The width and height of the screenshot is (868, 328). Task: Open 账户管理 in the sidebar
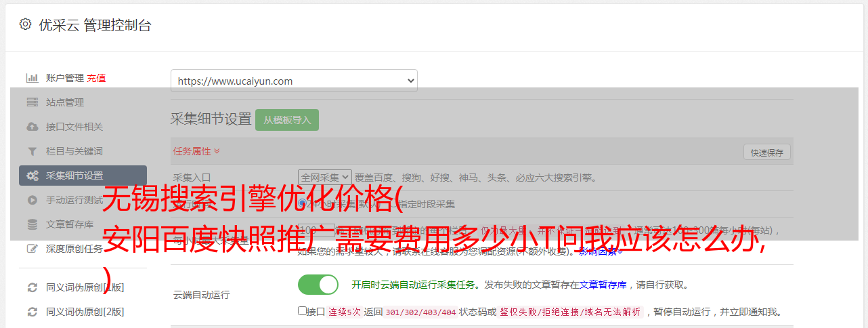coord(65,78)
